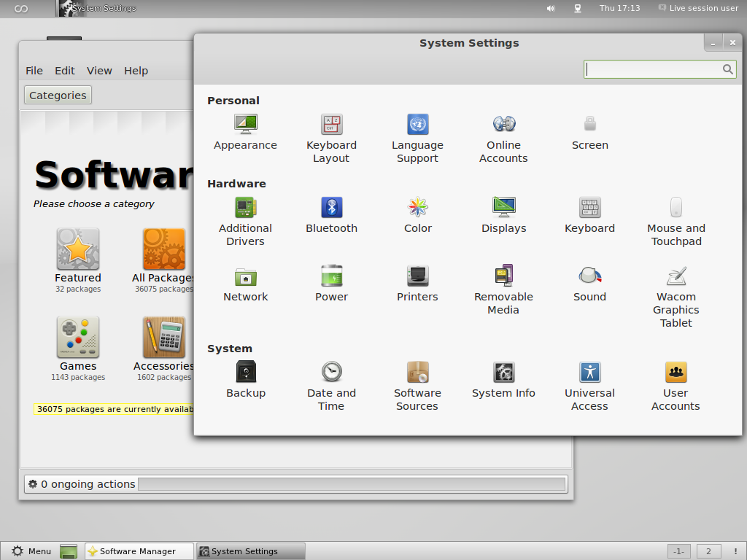
Task: Switch to workspace 1
Action: tap(679, 551)
